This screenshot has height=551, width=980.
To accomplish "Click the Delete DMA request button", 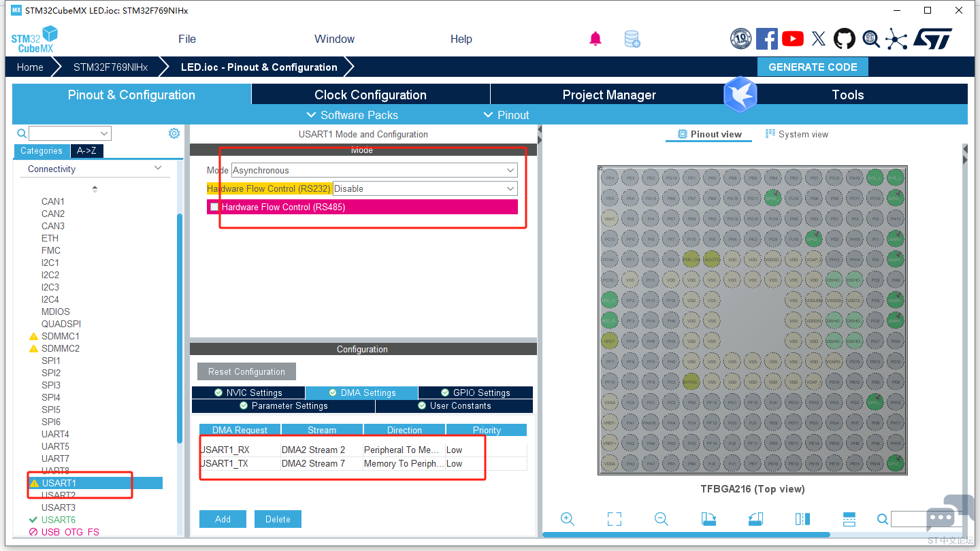I will (278, 519).
